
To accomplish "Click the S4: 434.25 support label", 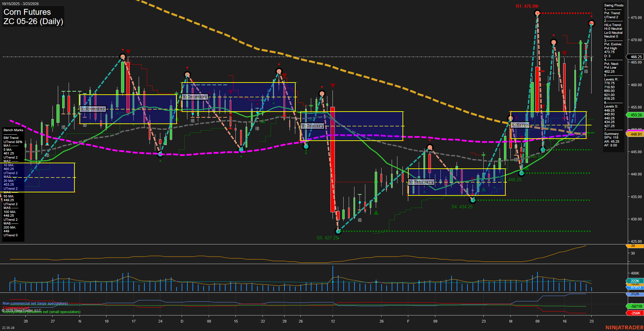I will point(461,206).
